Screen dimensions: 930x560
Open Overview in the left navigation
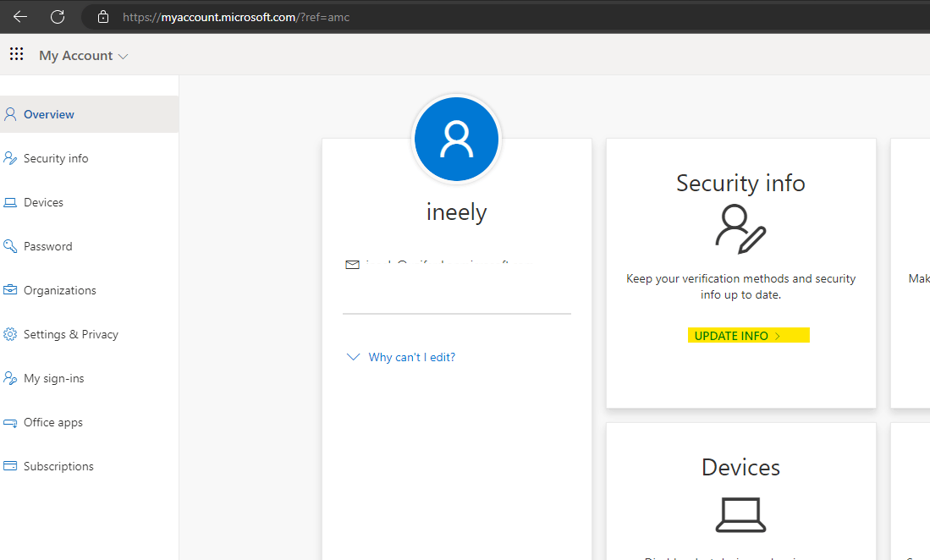[89, 114]
